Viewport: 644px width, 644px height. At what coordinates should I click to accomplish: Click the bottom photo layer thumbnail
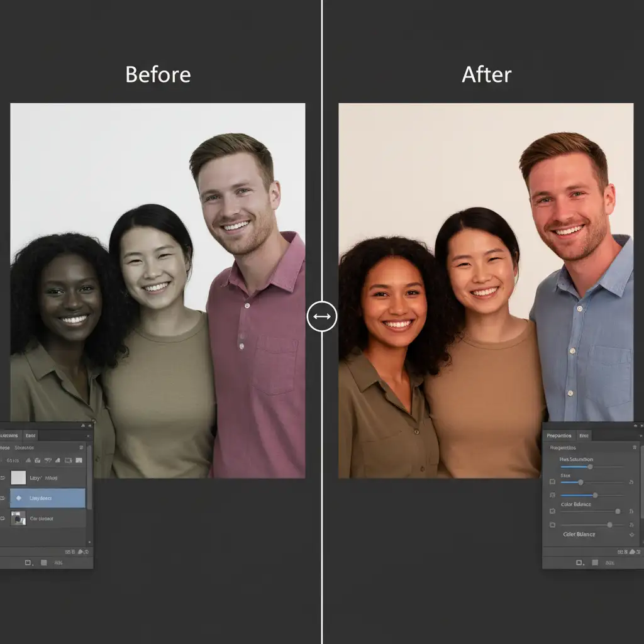tap(18, 518)
